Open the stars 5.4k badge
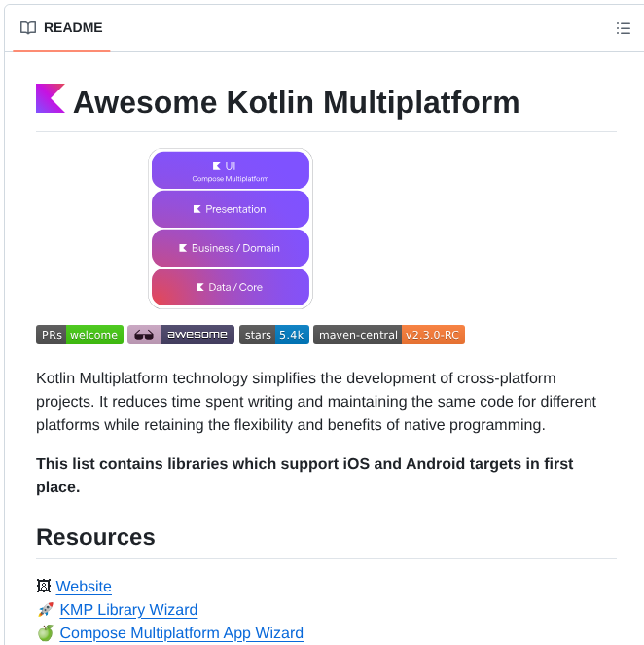This screenshot has height=645, width=644. tap(274, 335)
